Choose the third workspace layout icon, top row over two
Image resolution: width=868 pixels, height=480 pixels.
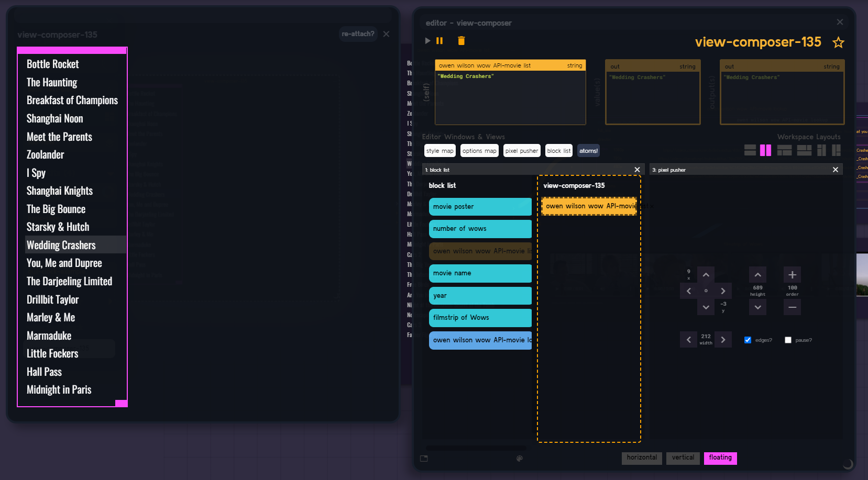(x=784, y=150)
